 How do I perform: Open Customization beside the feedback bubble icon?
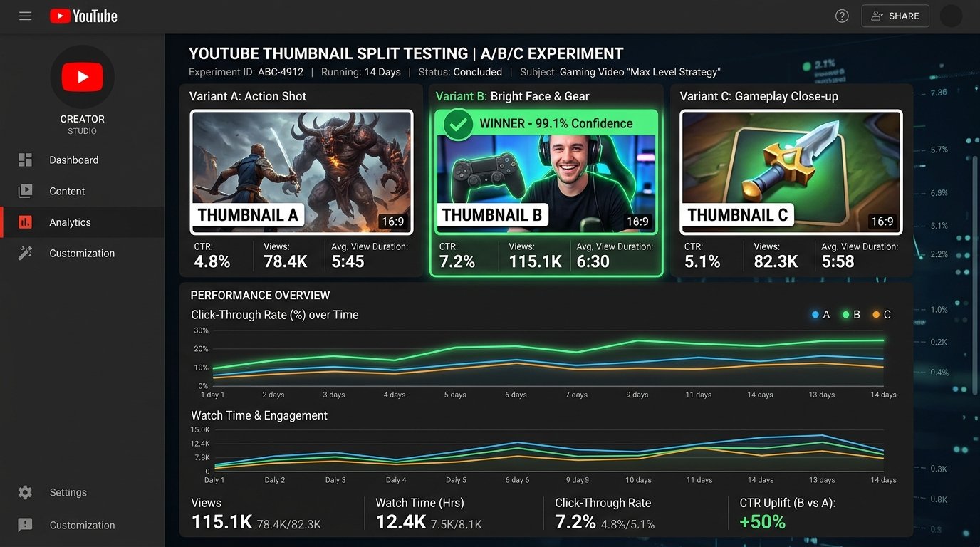pyautogui.click(x=82, y=525)
